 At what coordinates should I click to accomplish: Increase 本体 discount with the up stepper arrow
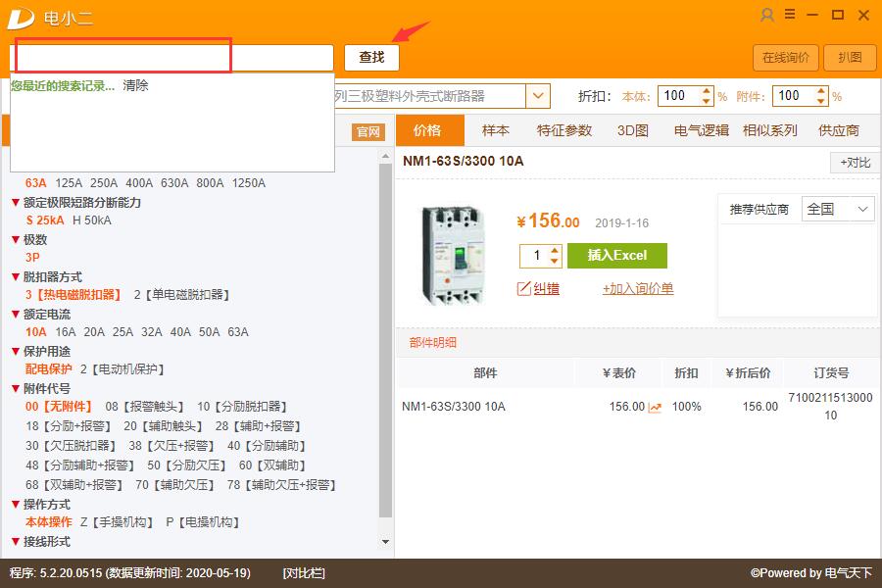(708, 91)
